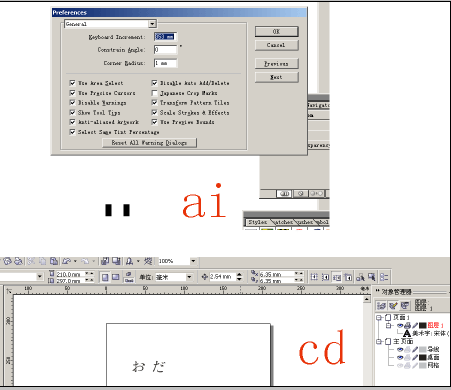Click the Edit Across Layers pencil icon
451x390 pixels.
393,305
